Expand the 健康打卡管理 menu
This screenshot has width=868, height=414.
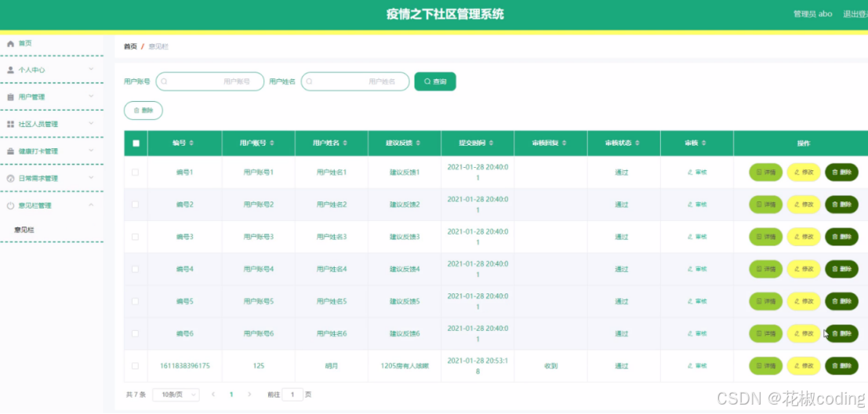point(52,151)
